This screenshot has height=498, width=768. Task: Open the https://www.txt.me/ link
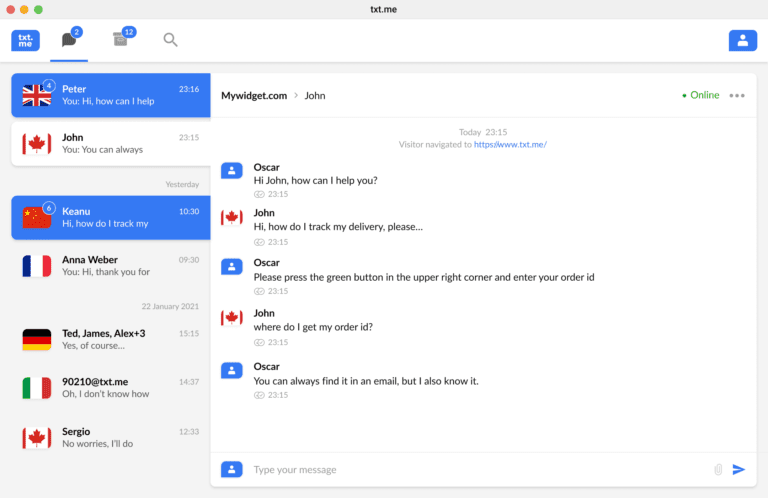click(510, 144)
